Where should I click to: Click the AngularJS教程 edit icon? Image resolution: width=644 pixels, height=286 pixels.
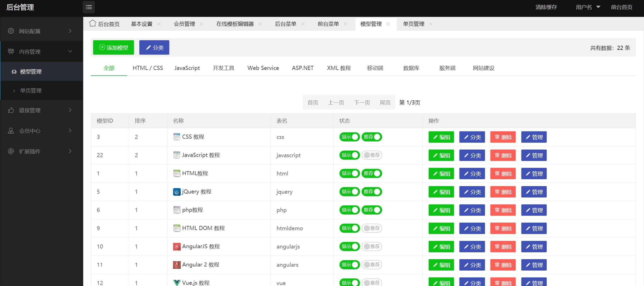pos(441,246)
